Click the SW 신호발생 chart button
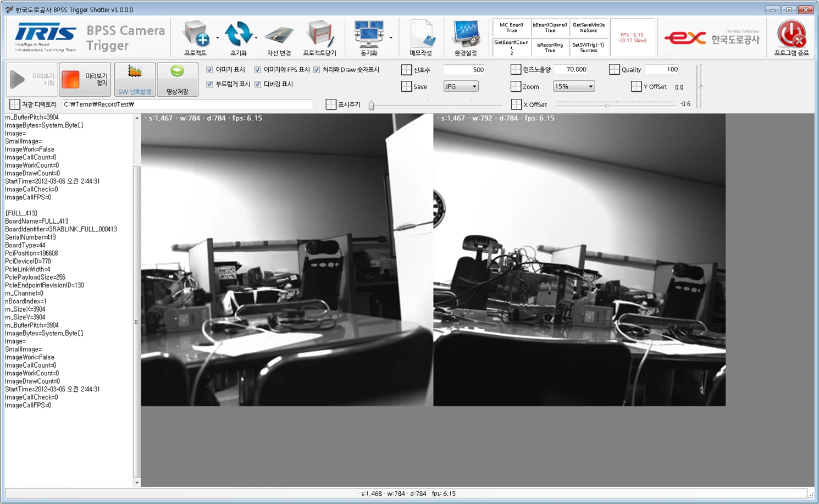Screen dimensions: 819x504 pyautogui.click(x=135, y=80)
